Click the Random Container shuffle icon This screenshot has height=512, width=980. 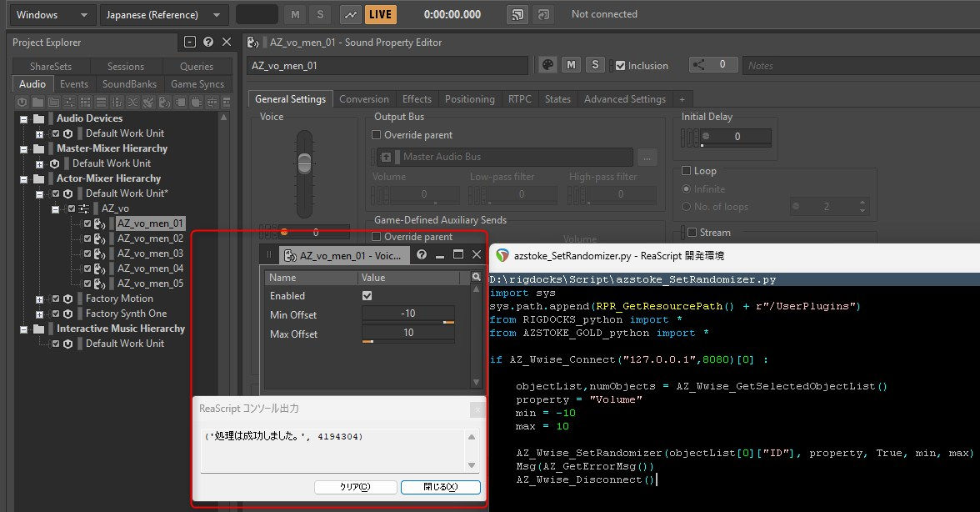[133, 102]
